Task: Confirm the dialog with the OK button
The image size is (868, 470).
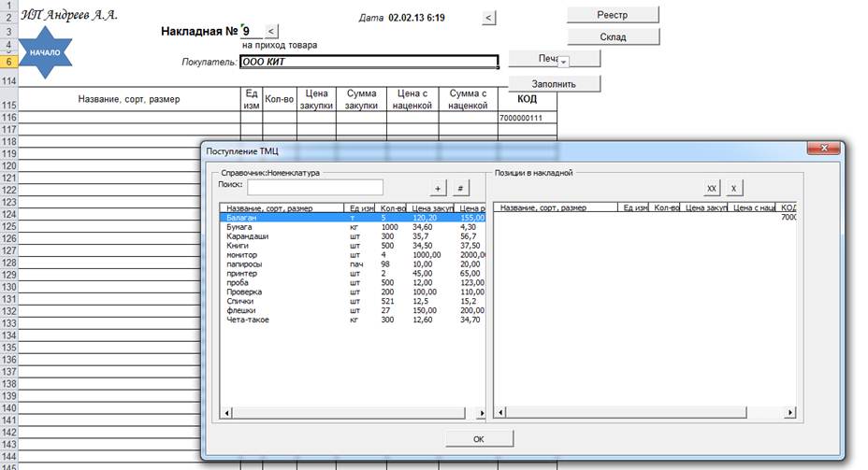Action: [x=479, y=439]
